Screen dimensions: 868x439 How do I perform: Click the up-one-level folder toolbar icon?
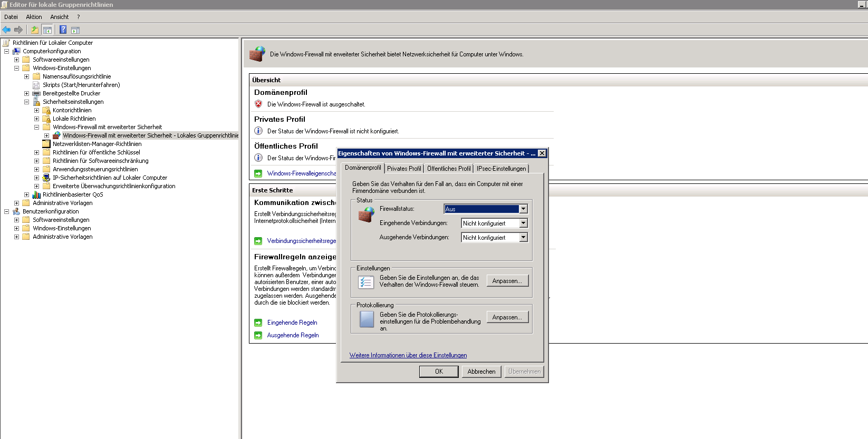35,30
